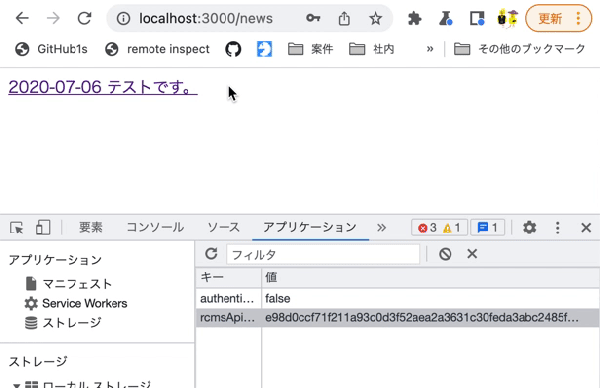Click the フィルタ filter input

pos(323,254)
